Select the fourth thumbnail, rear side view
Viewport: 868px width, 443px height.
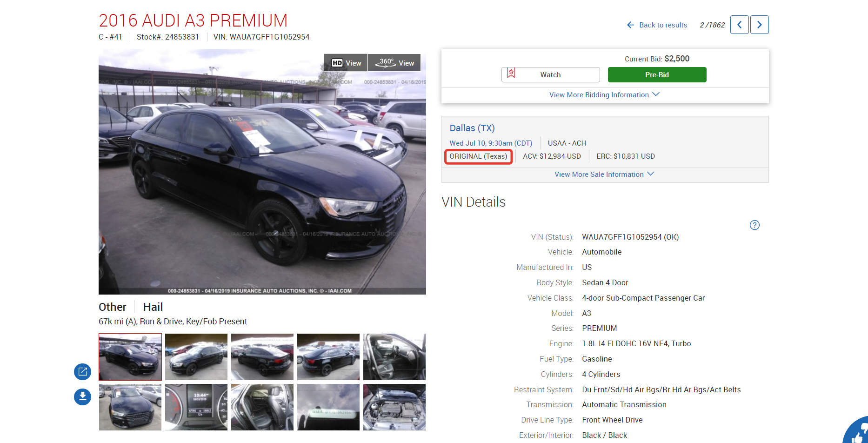[328, 357]
